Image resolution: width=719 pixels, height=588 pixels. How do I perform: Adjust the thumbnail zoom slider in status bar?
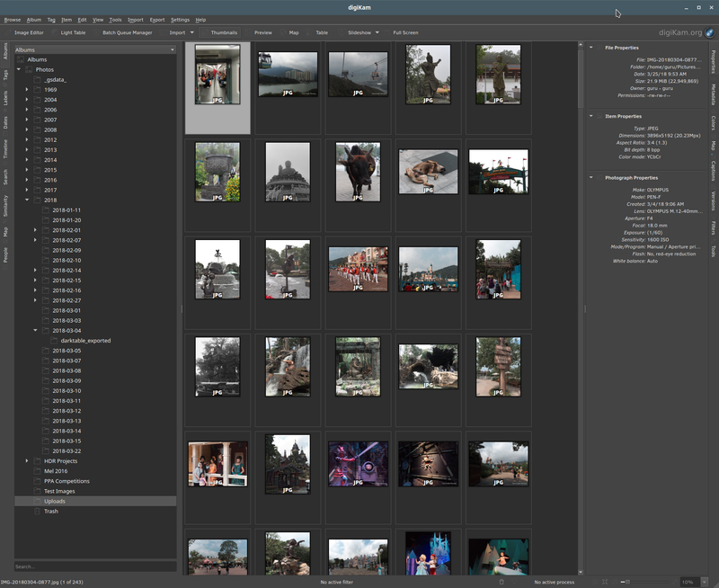(x=646, y=582)
